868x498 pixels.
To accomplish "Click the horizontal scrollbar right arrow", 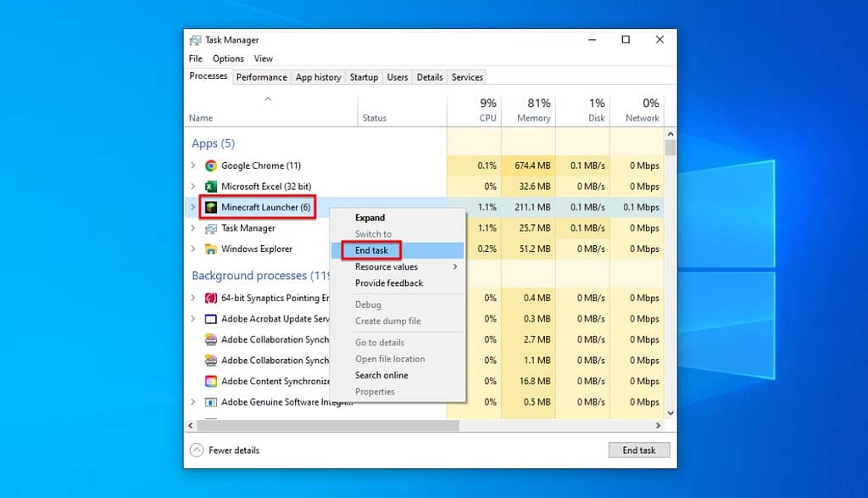I will click(658, 425).
